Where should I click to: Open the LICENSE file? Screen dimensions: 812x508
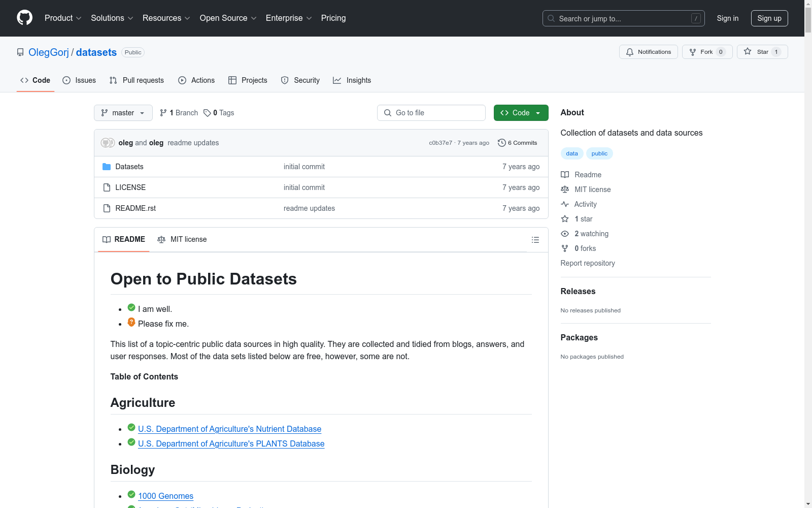pos(130,187)
